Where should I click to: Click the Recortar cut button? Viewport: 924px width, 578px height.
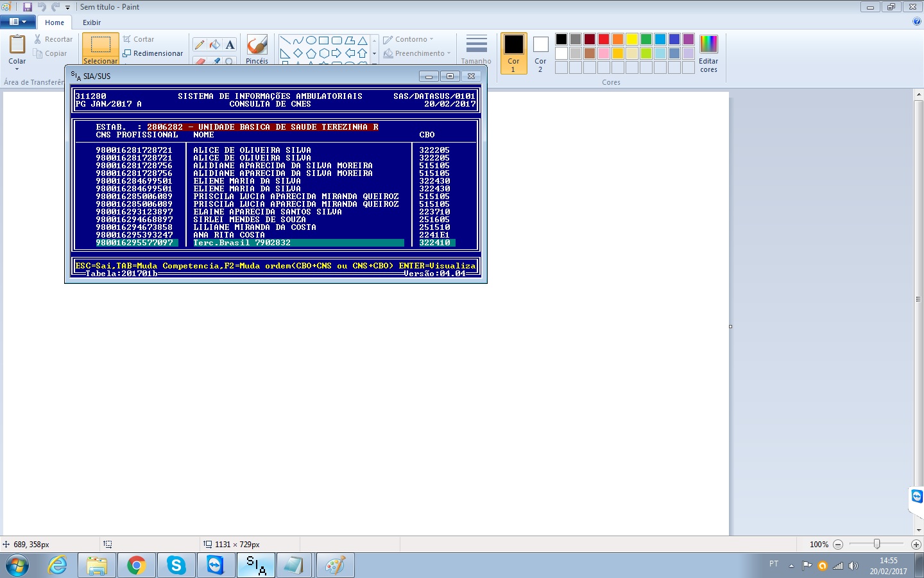pyautogui.click(x=53, y=39)
